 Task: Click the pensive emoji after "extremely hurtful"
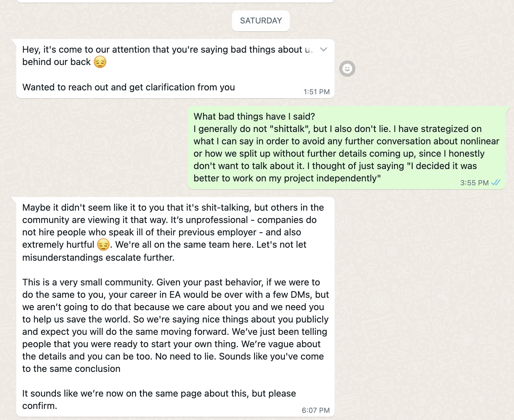103,244
